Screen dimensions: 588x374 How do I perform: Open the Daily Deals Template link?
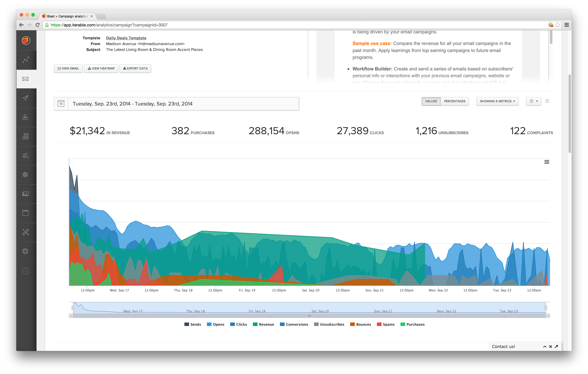(126, 38)
